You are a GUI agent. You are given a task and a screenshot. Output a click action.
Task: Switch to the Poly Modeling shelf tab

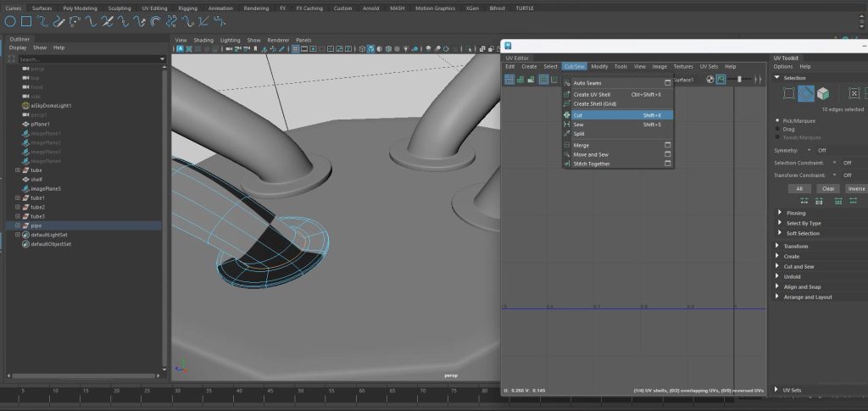pyautogui.click(x=81, y=8)
